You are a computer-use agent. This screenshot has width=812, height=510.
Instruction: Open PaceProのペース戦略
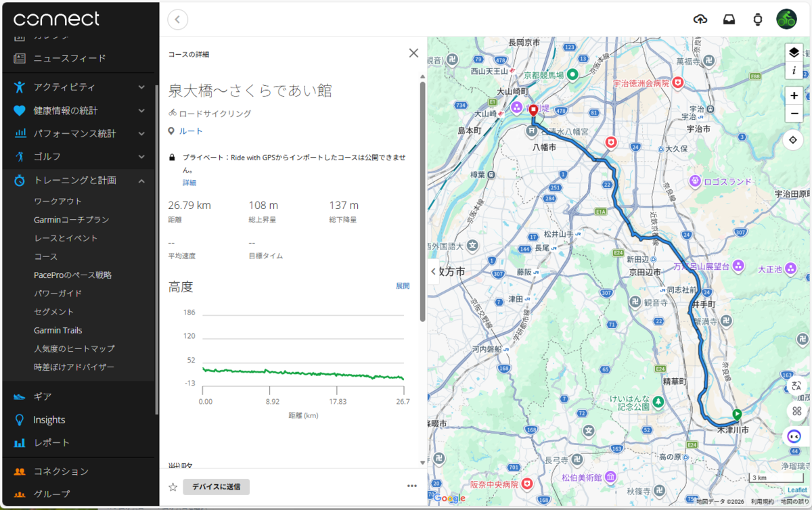[x=73, y=275]
